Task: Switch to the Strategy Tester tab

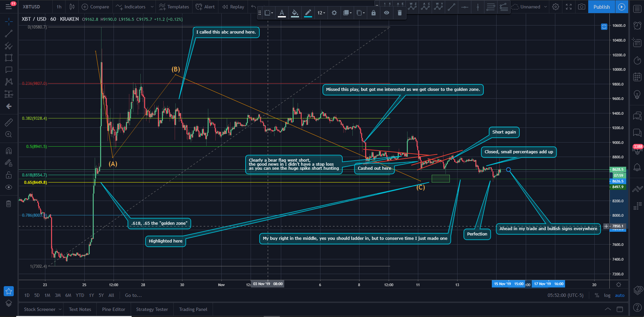Action: 152,309
